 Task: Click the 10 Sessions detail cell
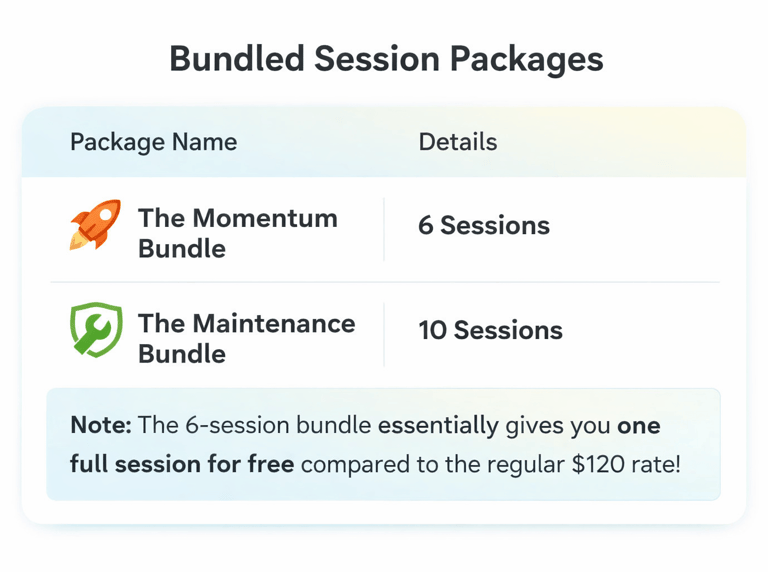tap(490, 331)
